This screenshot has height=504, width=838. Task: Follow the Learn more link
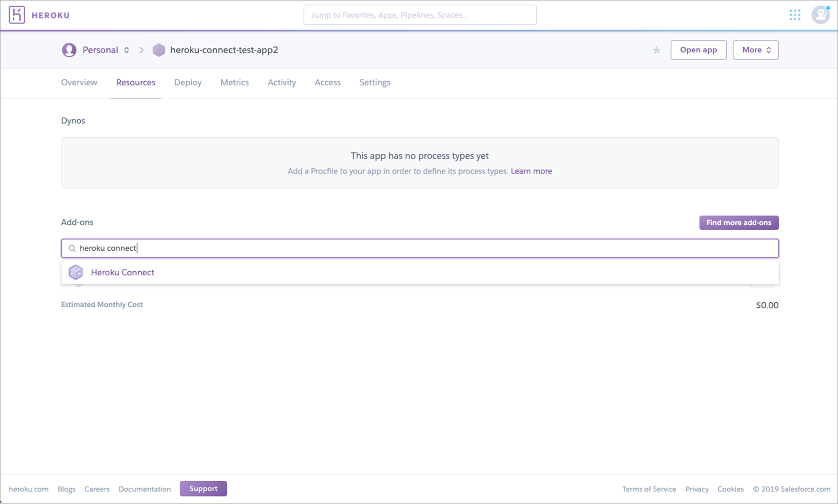pos(531,171)
